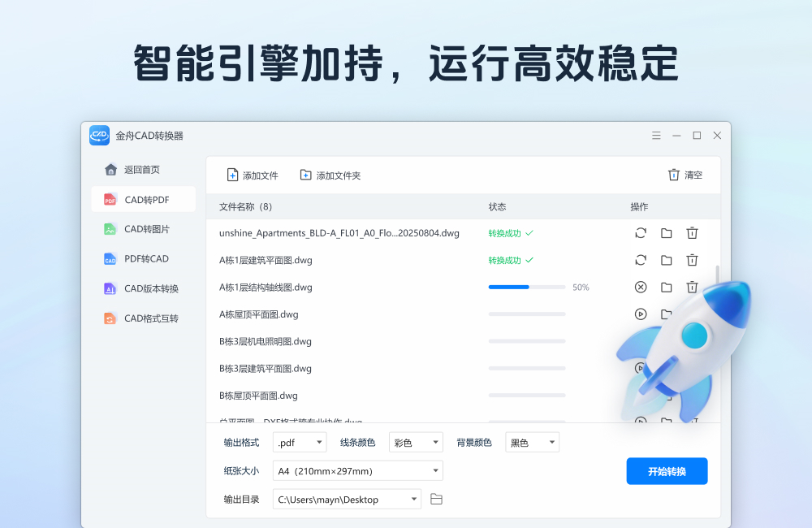Open CAD版本转换 from sidebar

[x=144, y=288]
